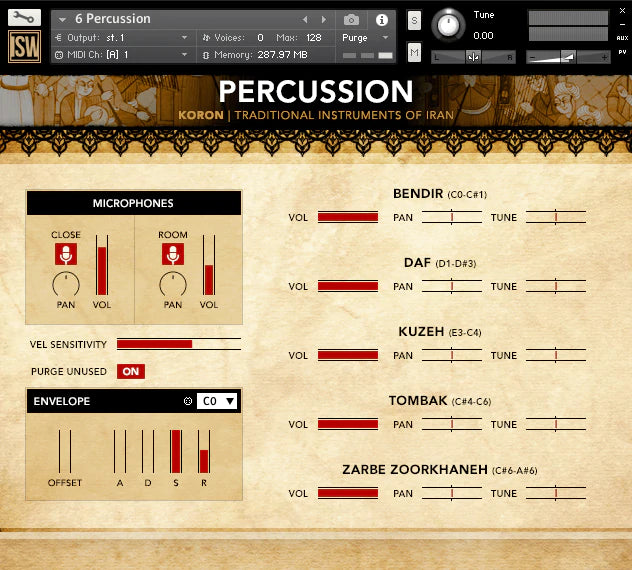The height and width of the screenshot is (570, 632).
Task: Adjust the envelope Decay (D) slider
Action: click(x=148, y=451)
